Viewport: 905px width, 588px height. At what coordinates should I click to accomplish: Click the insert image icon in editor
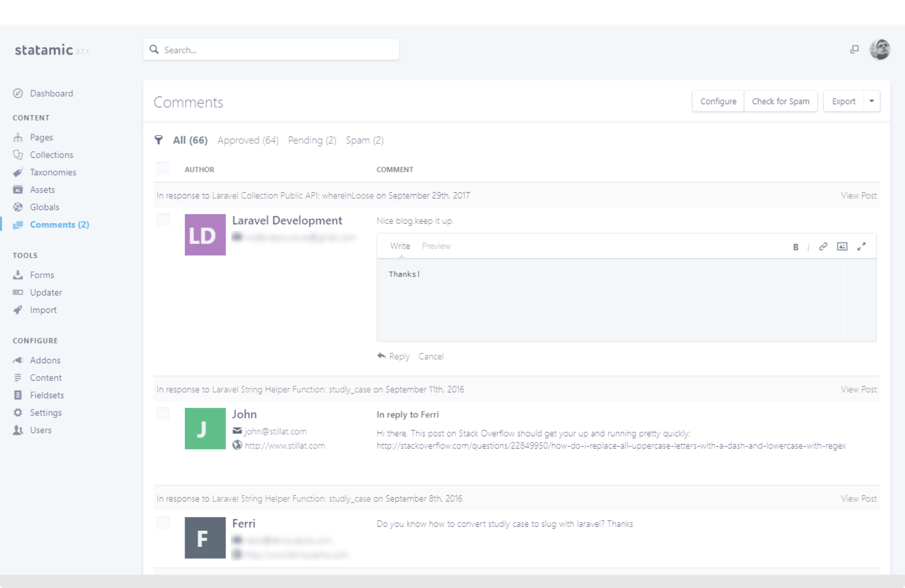click(842, 246)
